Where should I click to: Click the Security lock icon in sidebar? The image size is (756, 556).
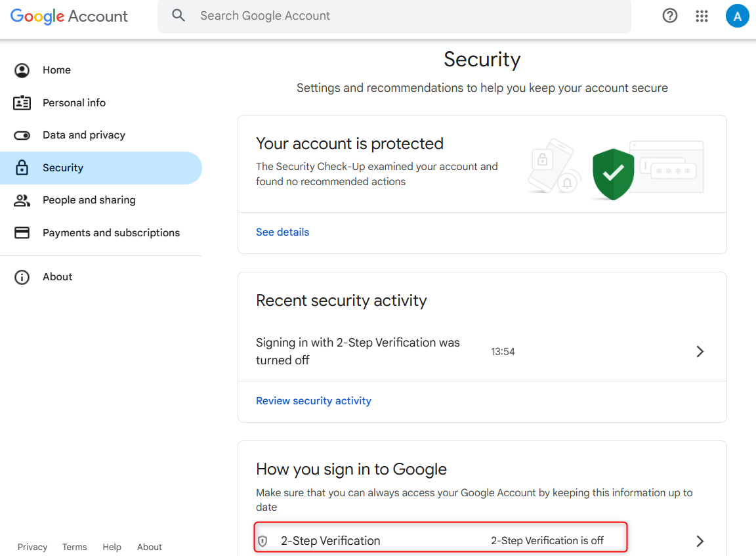point(22,168)
